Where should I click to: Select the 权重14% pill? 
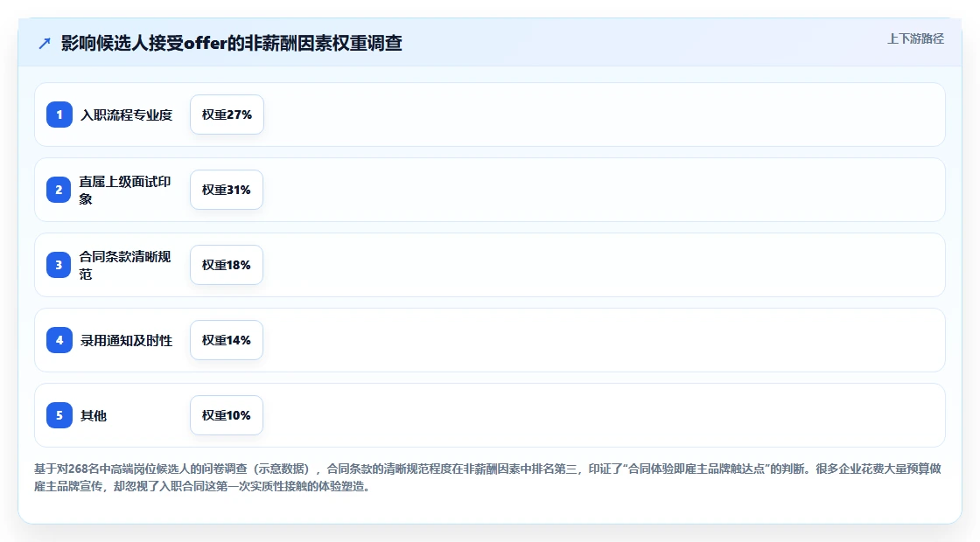(227, 340)
